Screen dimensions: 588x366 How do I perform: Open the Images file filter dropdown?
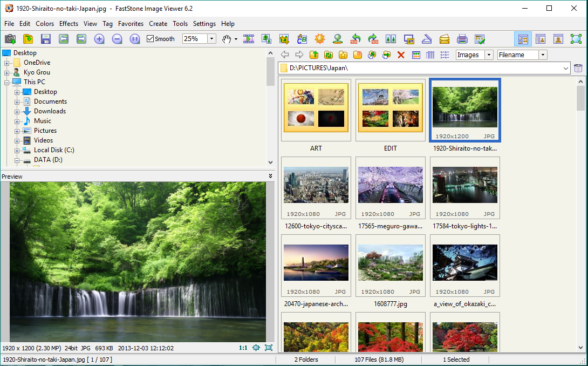pos(489,55)
